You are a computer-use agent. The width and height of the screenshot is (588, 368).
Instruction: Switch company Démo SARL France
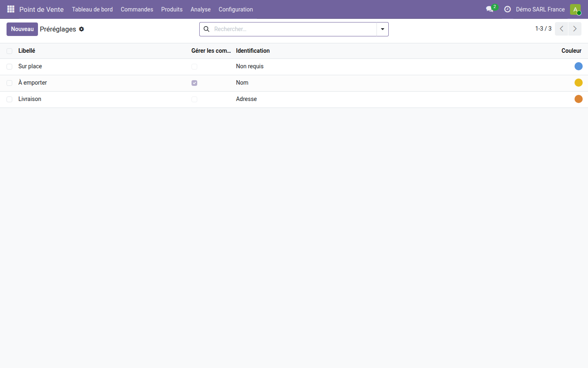(x=540, y=9)
